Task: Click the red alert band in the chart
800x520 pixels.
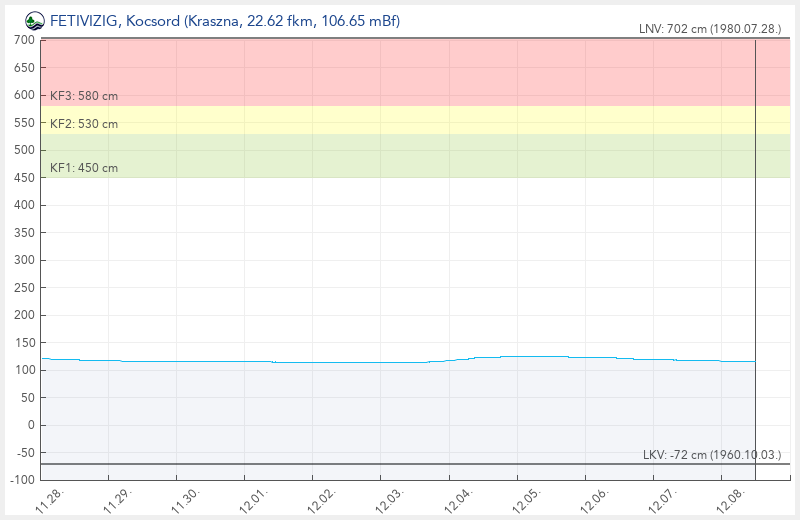Action: coord(400,72)
